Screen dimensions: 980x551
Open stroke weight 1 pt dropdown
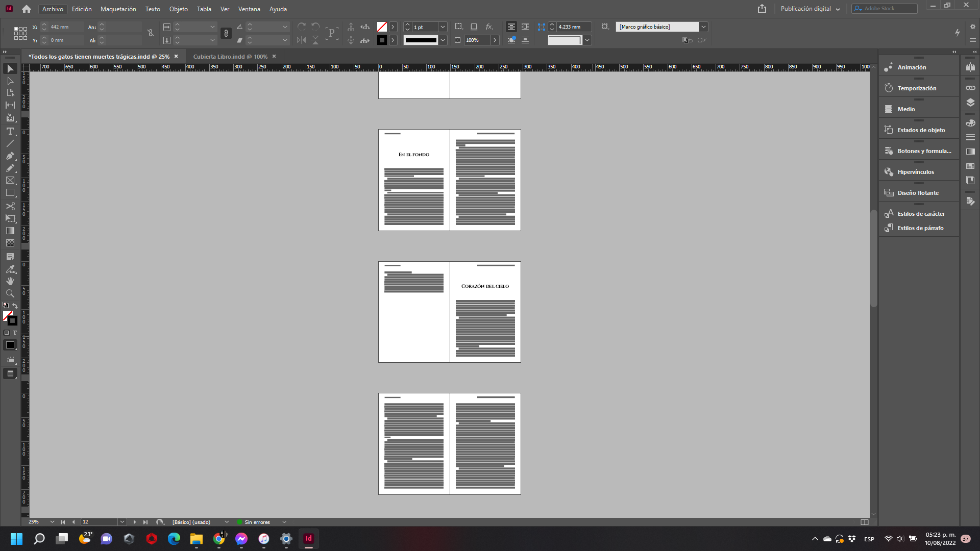point(443,27)
